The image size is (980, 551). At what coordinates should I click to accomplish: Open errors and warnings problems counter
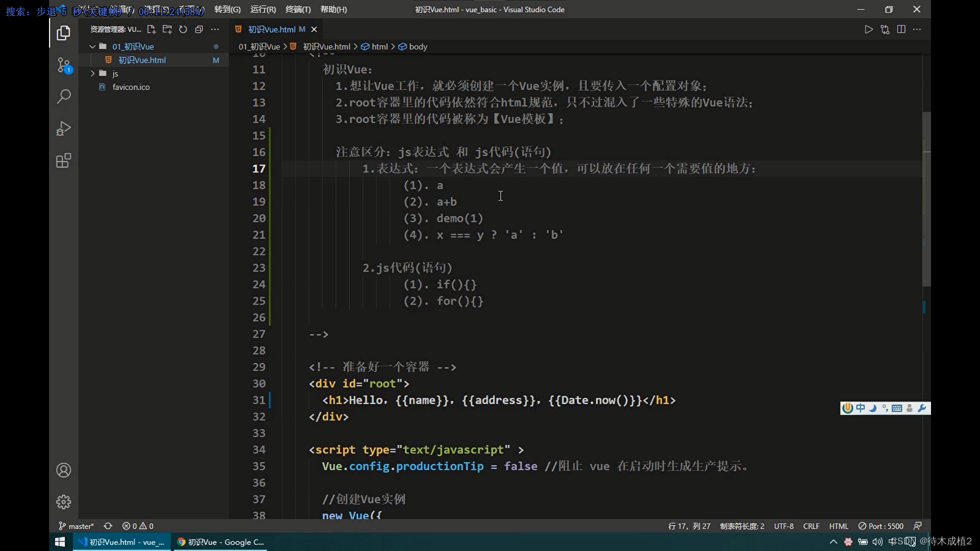138,526
